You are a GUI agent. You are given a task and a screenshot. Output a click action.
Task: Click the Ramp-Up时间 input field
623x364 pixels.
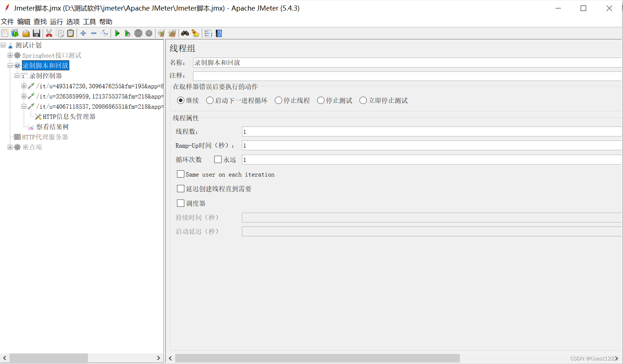[431, 146]
